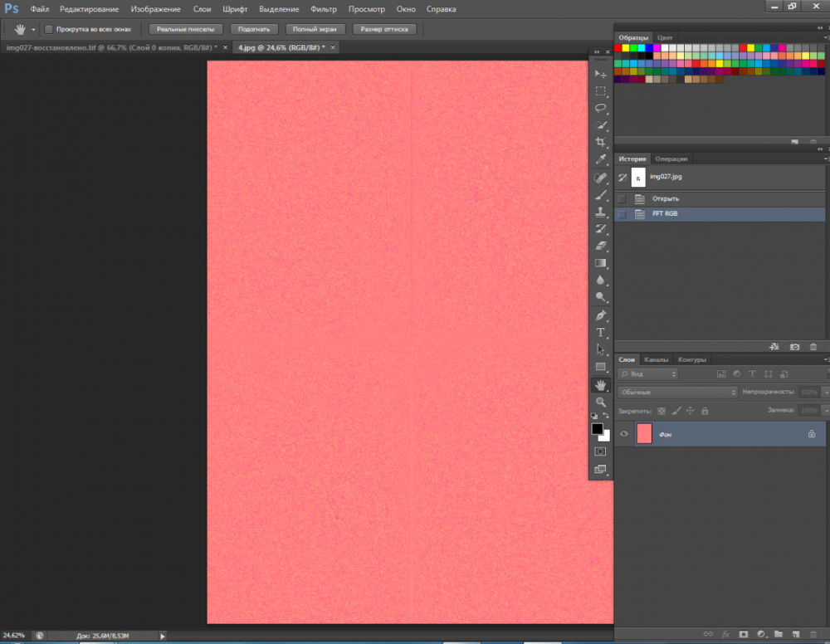
Task: Select the Pen tool
Action: click(x=600, y=315)
